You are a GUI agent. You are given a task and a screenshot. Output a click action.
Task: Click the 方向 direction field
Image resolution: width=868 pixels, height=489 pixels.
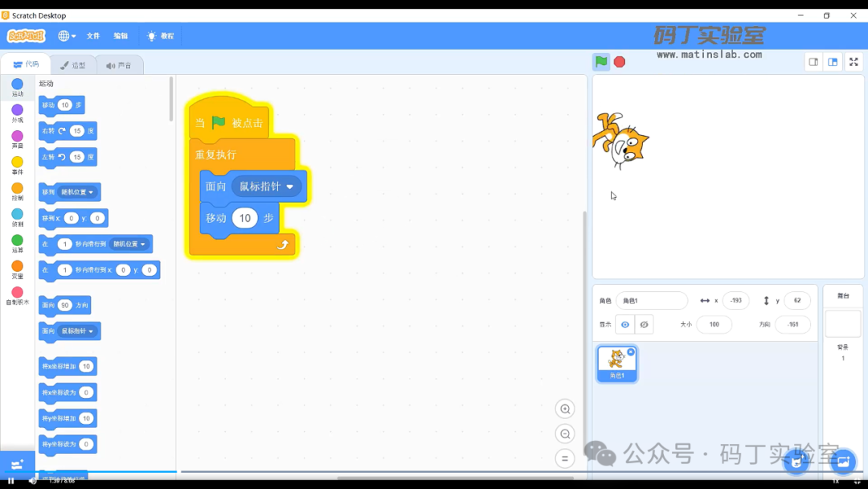[792, 324]
